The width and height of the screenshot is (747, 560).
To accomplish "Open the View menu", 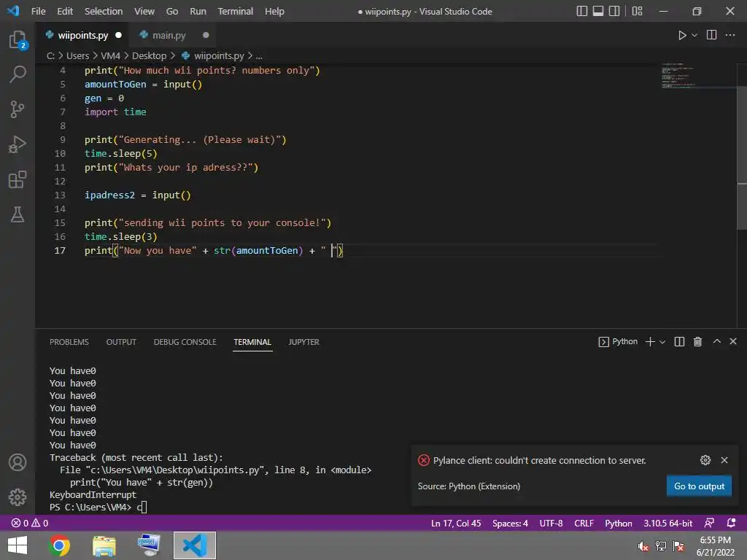I will click(x=144, y=11).
